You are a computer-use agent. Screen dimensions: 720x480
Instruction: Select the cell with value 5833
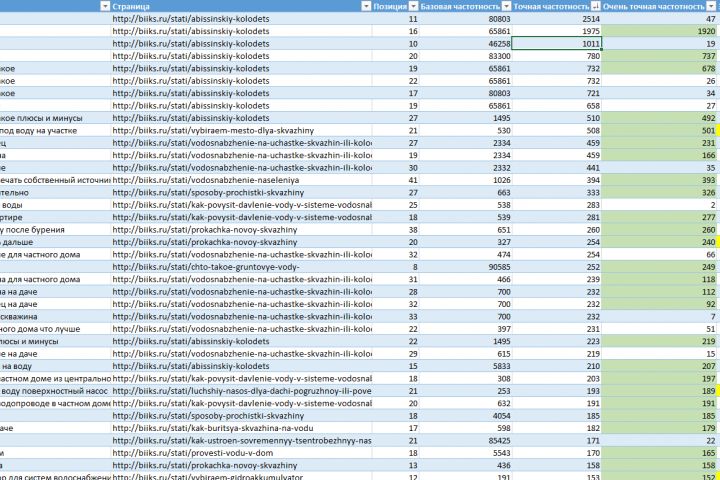(x=465, y=366)
